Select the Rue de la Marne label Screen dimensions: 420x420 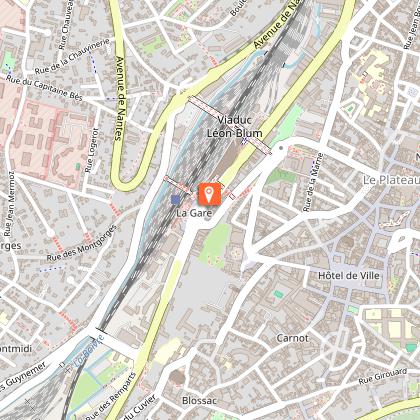[313, 182]
